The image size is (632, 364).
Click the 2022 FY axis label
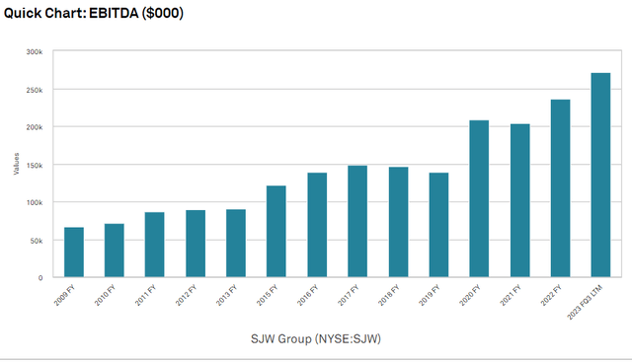pos(551,295)
